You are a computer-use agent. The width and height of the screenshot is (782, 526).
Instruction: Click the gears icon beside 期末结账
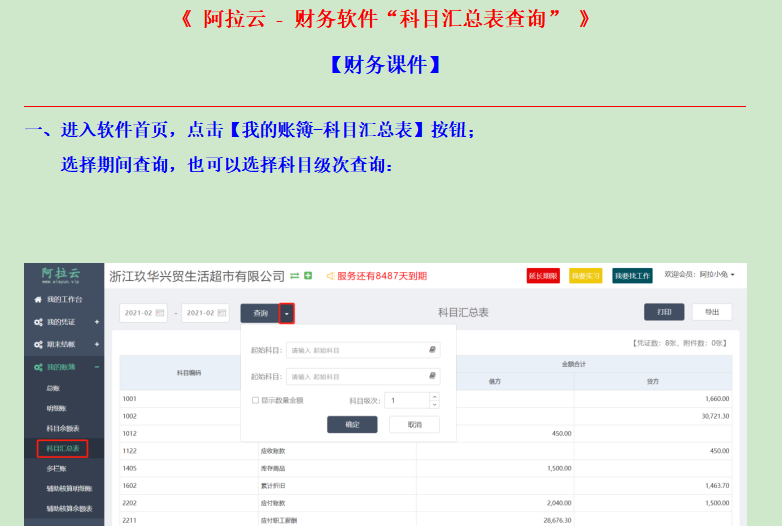click(38, 345)
